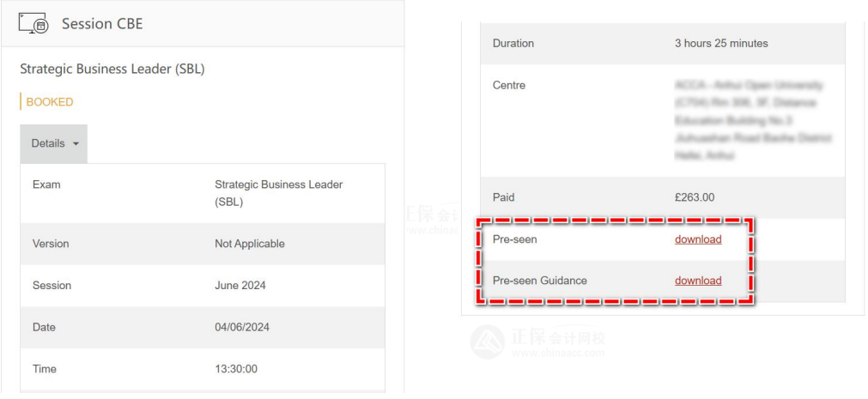Click the Session value June 2024
Viewport: 868px width, 399px height.
[240, 286]
